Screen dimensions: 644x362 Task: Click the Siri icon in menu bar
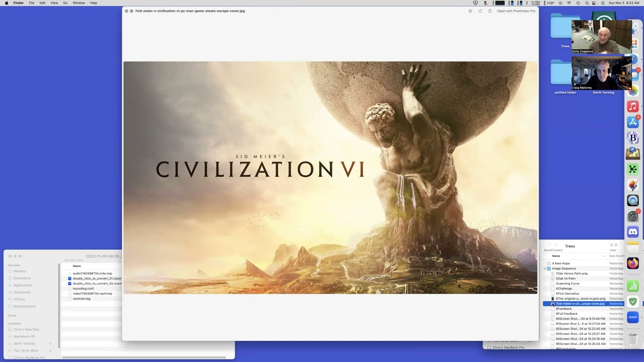click(602, 3)
